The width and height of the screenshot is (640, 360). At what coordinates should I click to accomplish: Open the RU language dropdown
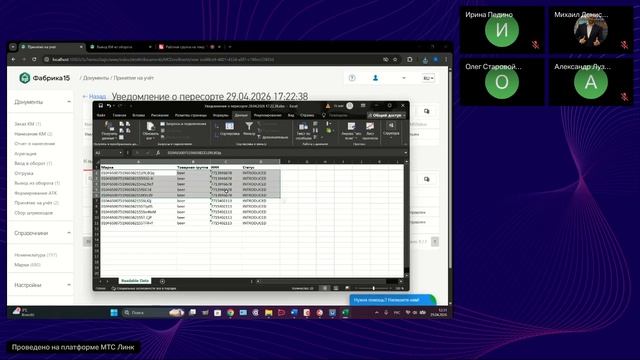click(x=429, y=78)
